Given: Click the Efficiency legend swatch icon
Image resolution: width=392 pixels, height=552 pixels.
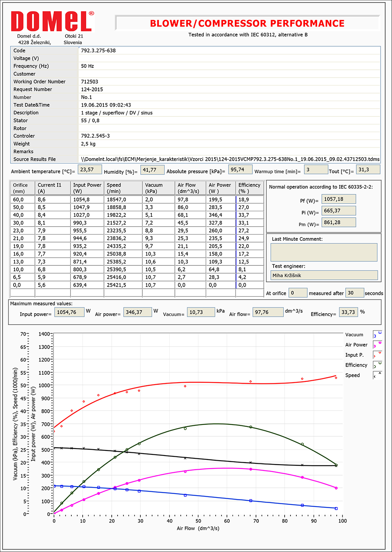Looking at the screenshot, I should [x=377, y=365].
